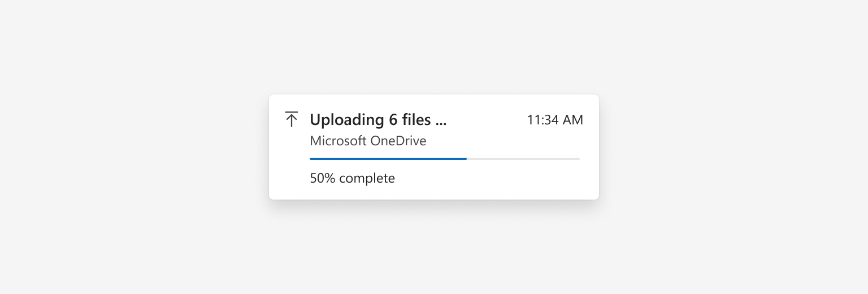Click the blue filled part of the progress bar

(388, 159)
